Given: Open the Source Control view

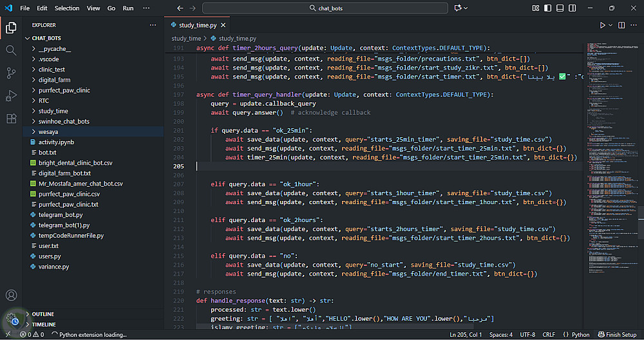Looking at the screenshot, I should click(x=11, y=73).
